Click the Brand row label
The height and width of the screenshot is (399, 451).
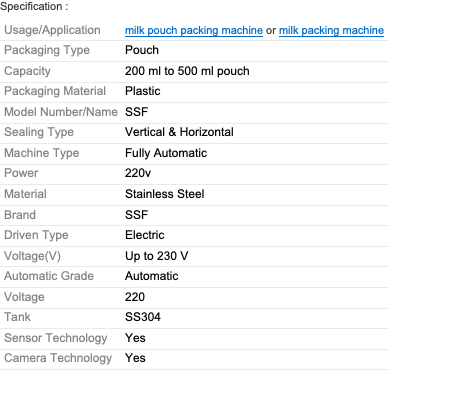pyautogui.click(x=20, y=215)
